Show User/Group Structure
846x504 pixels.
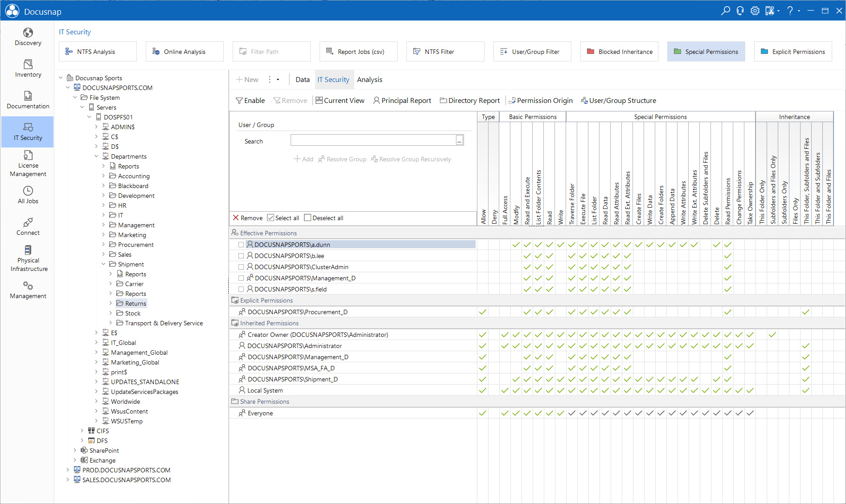619,101
